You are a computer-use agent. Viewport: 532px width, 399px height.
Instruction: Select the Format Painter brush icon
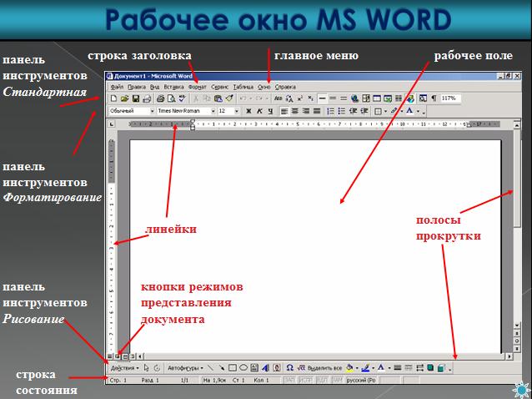pos(229,98)
